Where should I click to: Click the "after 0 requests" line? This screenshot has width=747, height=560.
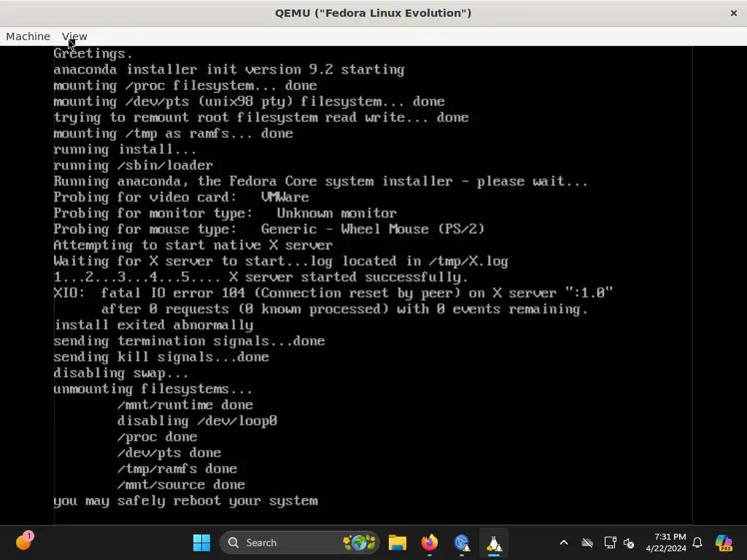point(344,309)
